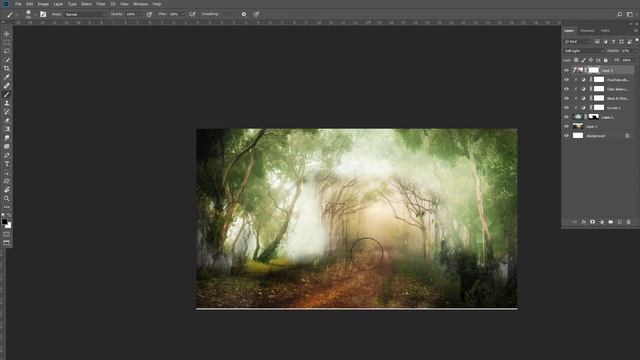Select the Dodge tool
640x360 pixels.
click(7, 147)
